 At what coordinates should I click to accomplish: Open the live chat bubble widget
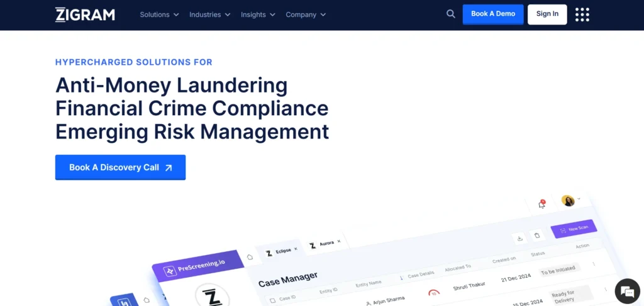click(627, 291)
